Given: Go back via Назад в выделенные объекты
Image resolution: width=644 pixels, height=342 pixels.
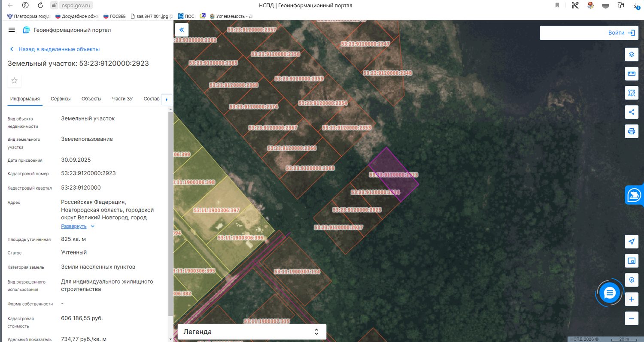Looking at the screenshot, I should coord(55,49).
